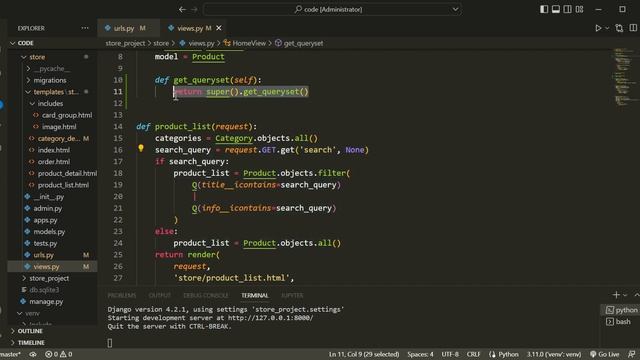Change end of line sequence CRLF
640x360 pixels.
coord(473,354)
